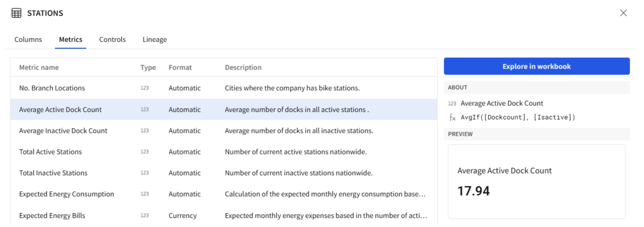Click the Metric name column header

coord(39,67)
